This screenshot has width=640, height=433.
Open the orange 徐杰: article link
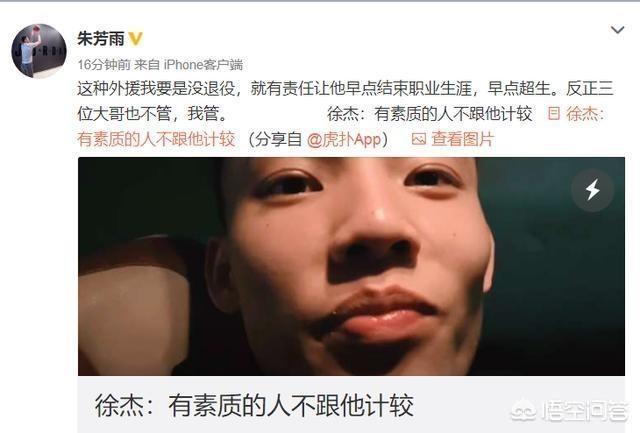click(x=584, y=114)
